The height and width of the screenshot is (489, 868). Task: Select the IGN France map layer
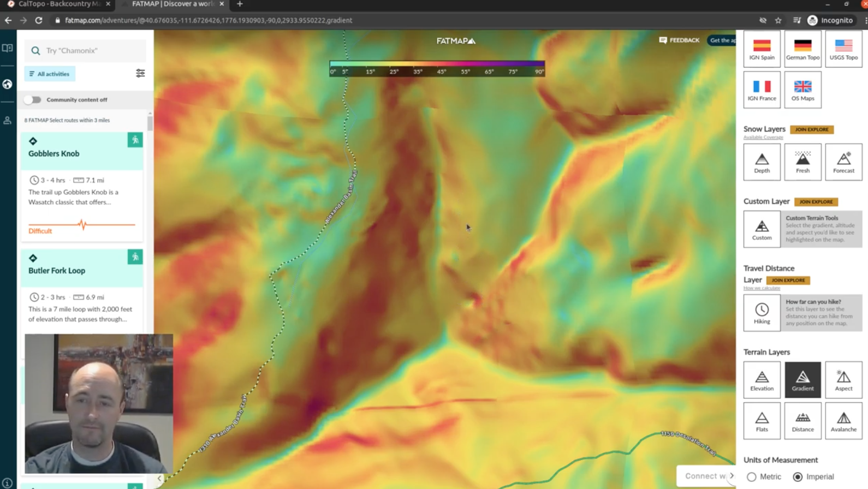click(x=762, y=90)
